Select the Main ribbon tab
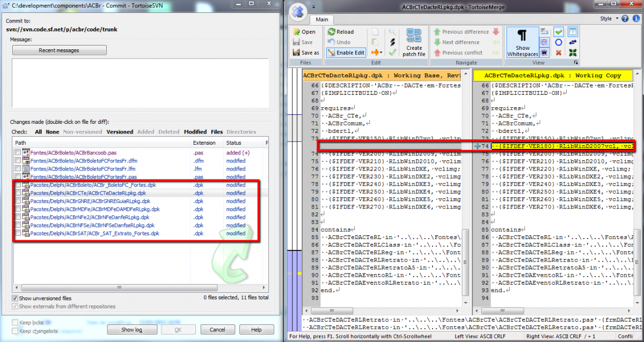The height and width of the screenshot is (342, 644). (x=321, y=19)
